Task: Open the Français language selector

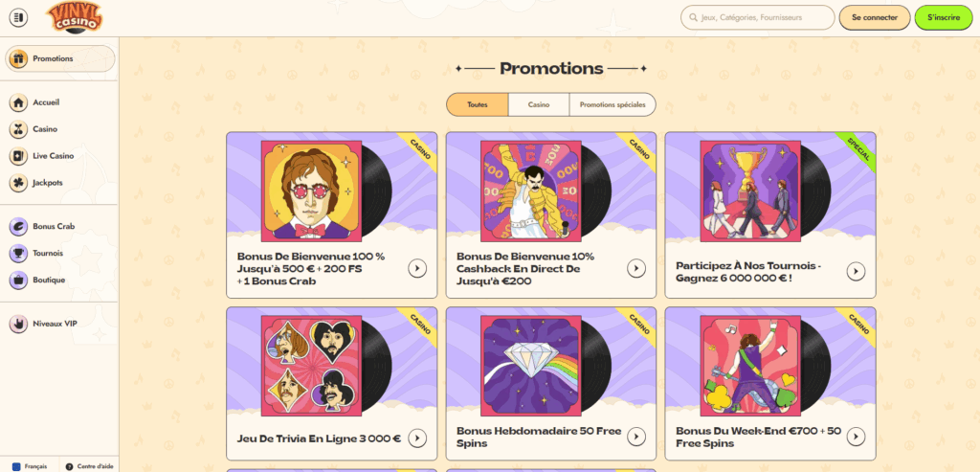Action: click(x=30, y=466)
